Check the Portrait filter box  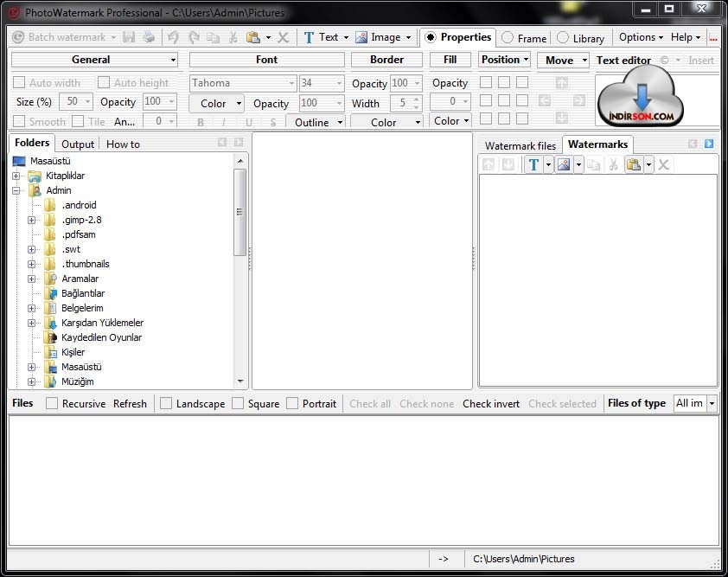click(x=292, y=403)
